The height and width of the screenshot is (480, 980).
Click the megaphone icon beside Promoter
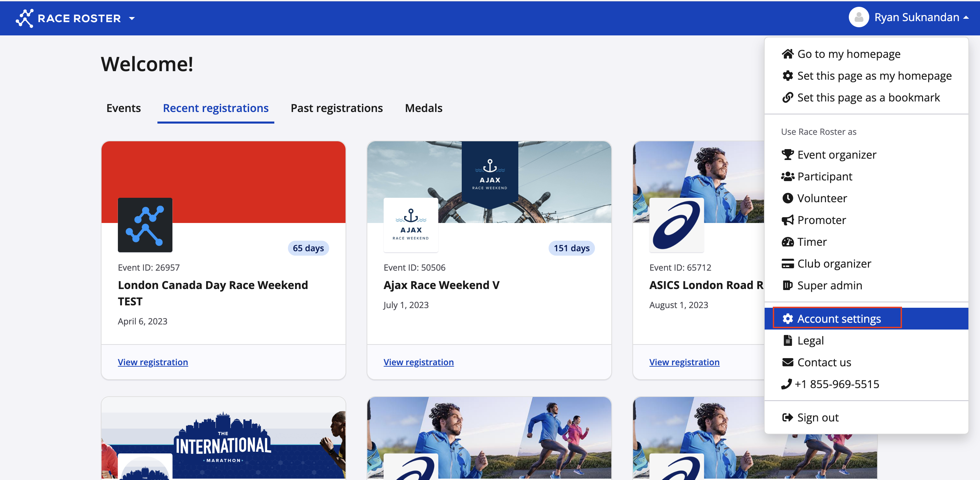click(x=787, y=220)
